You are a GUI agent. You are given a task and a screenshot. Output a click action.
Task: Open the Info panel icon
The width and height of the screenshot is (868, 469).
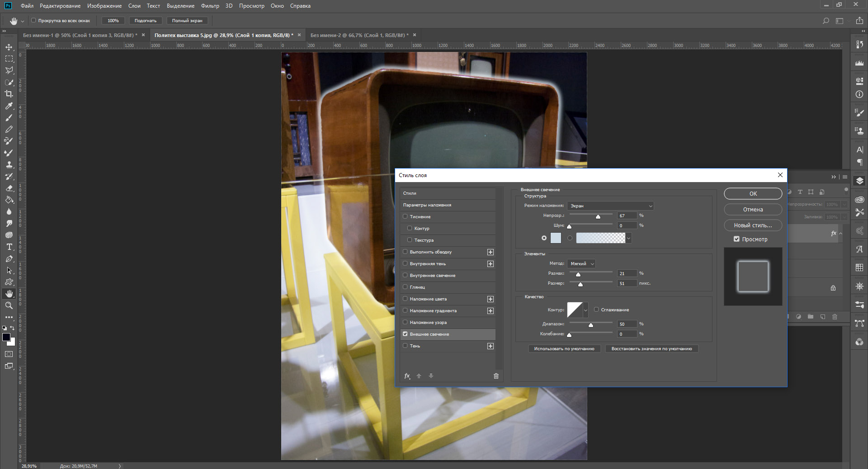tap(859, 94)
